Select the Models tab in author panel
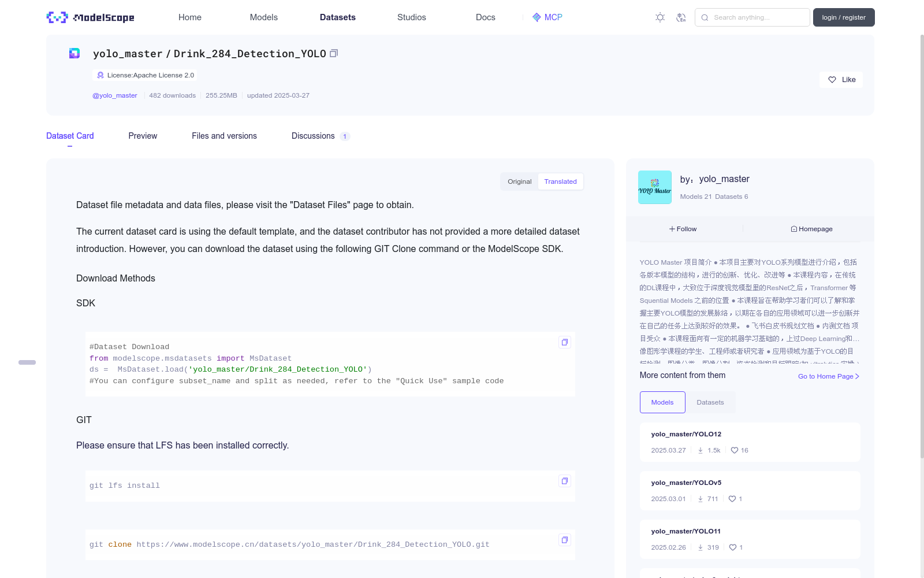The width and height of the screenshot is (924, 578). pos(662,402)
